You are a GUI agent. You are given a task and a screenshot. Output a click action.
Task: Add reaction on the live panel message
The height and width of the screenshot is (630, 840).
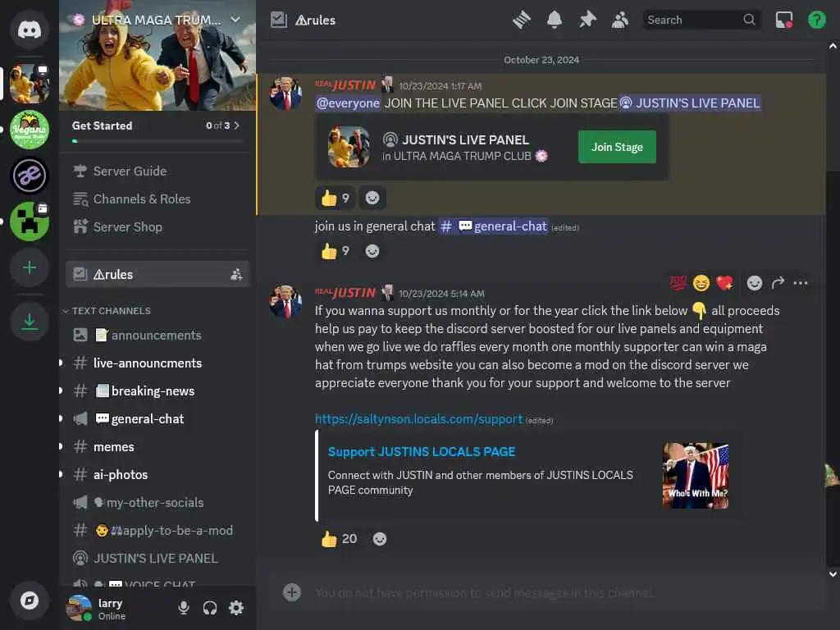tap(372, 199)
